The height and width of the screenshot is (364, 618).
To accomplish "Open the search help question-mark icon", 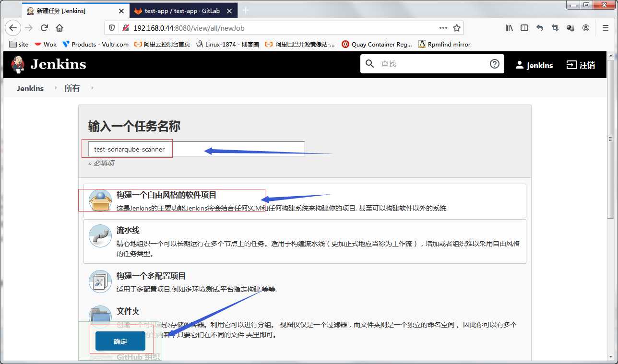I will tap(495, 64).
